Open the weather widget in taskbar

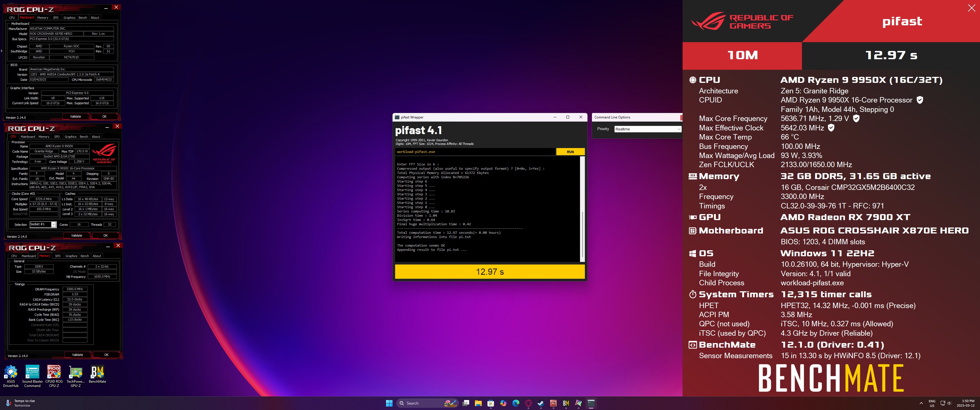20,403
